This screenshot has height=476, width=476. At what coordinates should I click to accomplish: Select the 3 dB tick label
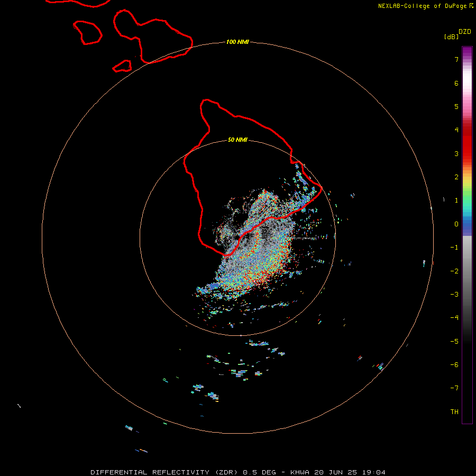point(456,153)
